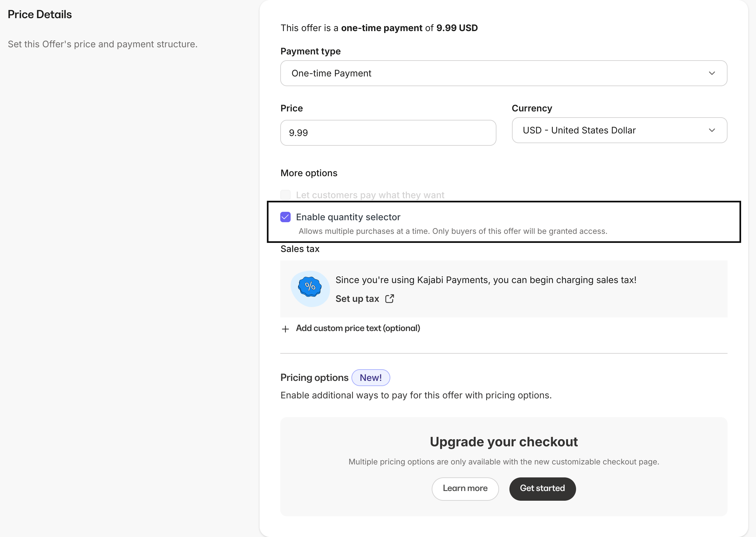Click the blue percent sales tax badge icon

tap(310, 287)
